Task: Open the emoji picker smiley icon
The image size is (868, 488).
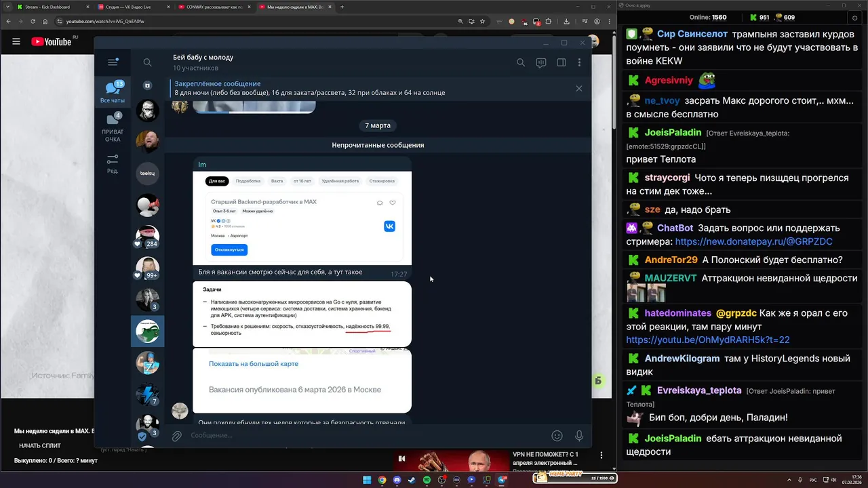Action: pyautogui.click(x=557, y=436)
